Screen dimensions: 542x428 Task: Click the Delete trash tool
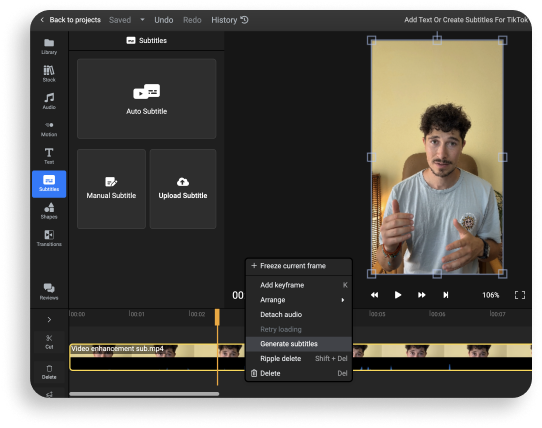coord(49,372)
